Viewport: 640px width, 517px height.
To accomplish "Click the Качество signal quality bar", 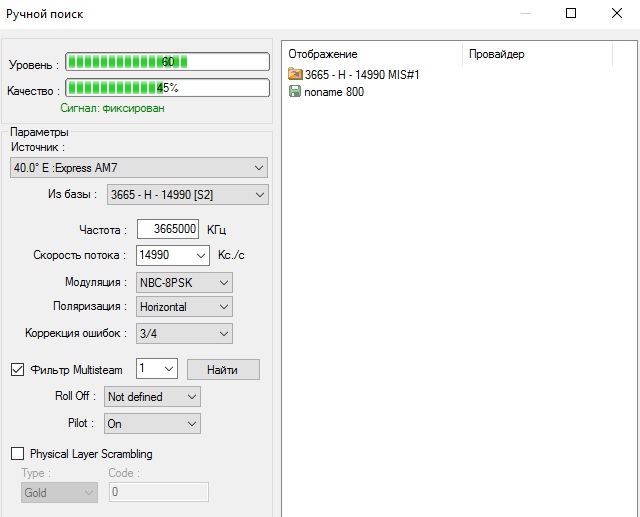I will 167,88.
